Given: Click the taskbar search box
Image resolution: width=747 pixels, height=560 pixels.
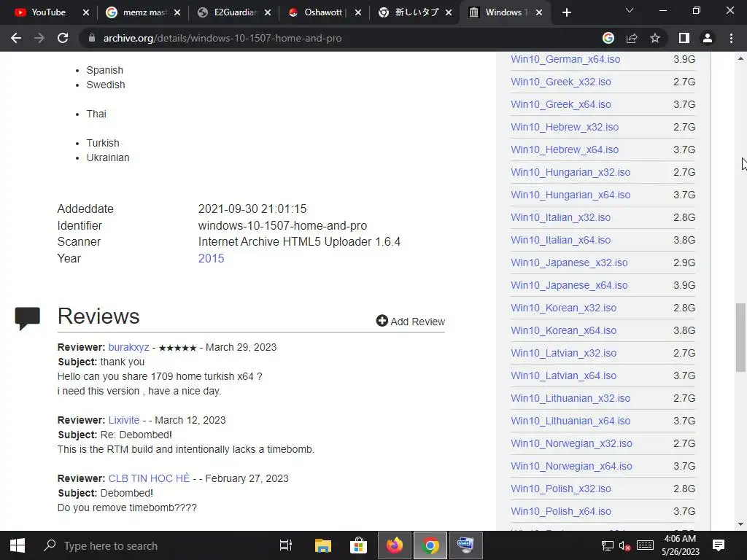Looking at the screenshot, I should click(152, 545).
